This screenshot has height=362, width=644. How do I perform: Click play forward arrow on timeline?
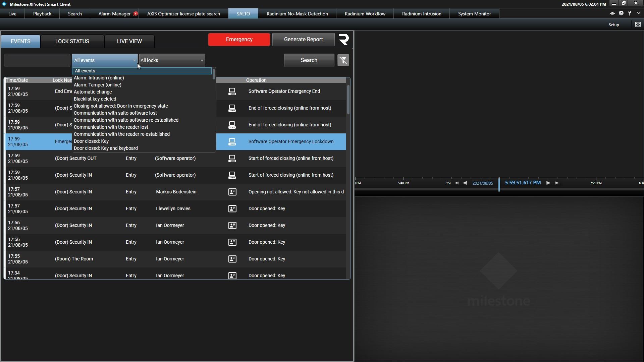pyautogui.click(x=548, y=183)
